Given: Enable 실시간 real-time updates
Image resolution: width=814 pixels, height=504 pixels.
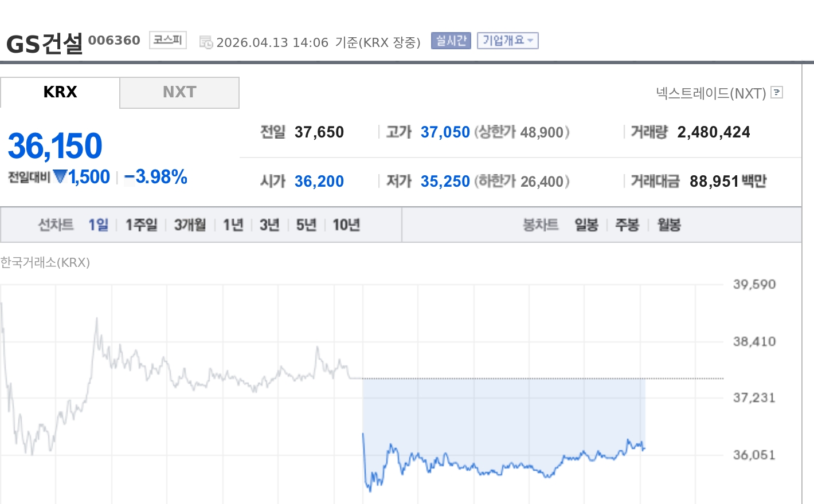Looking at the screenshot, I should tap(451, 41).
